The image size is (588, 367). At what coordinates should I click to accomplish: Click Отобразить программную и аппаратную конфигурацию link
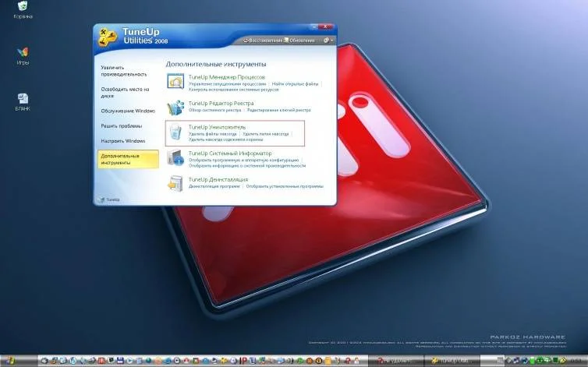(x=244, y=160)
